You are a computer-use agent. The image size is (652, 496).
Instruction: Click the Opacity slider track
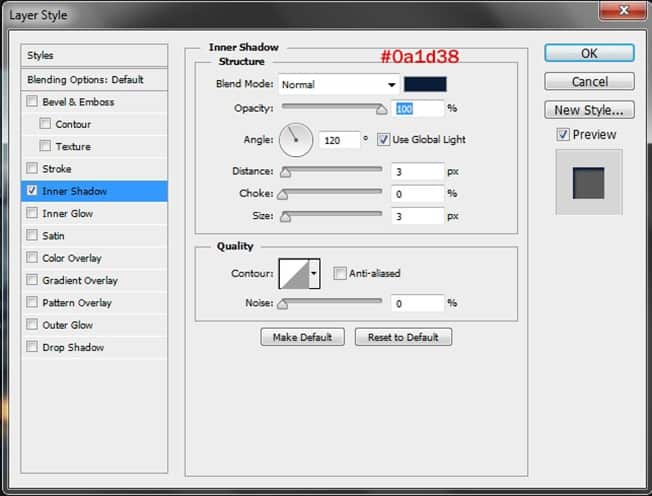332,108
